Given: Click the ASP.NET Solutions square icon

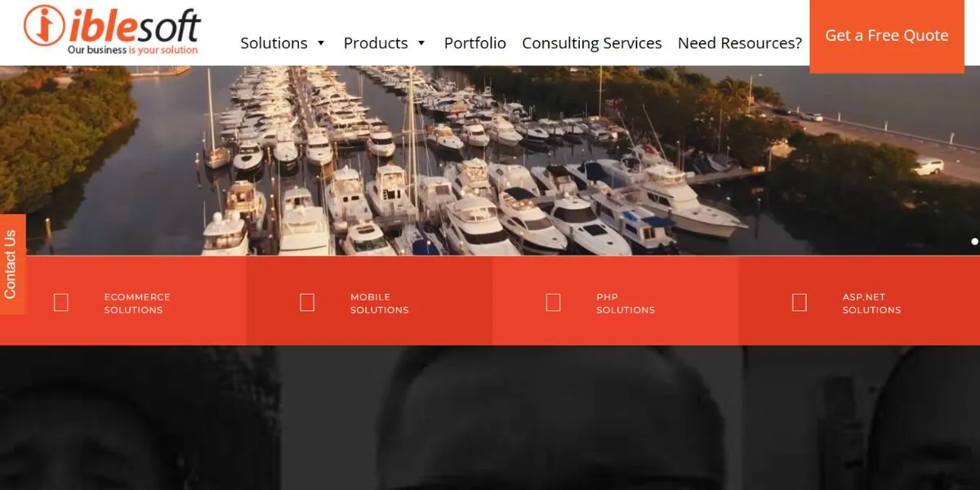Looking at the screenshot, I should 800,302.
